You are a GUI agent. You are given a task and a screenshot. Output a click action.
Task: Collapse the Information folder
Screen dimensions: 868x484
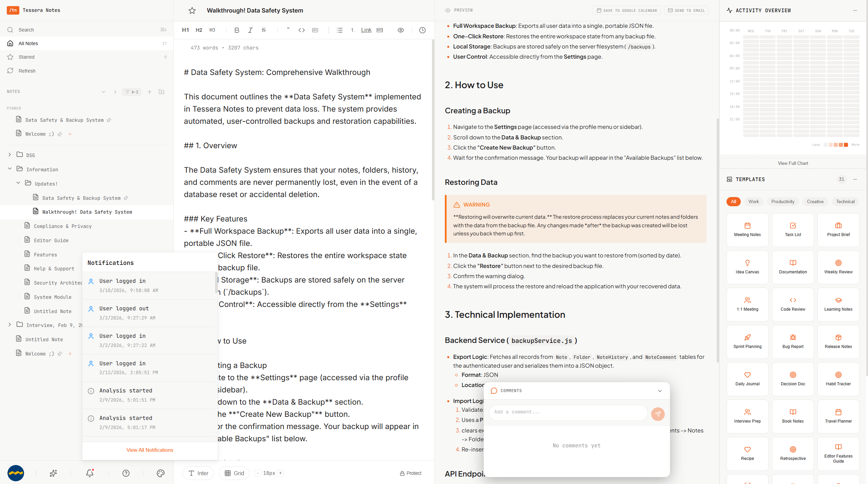[10, 169]
